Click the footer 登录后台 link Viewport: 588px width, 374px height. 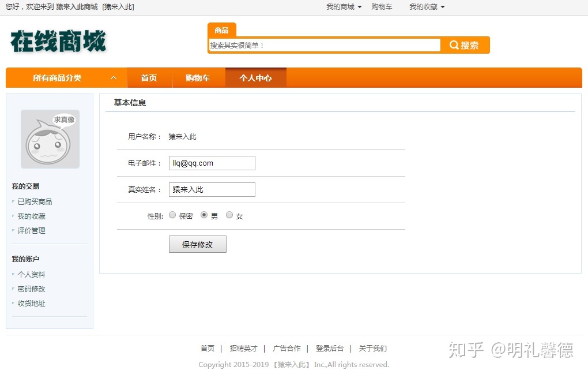[x=330, y=349]
